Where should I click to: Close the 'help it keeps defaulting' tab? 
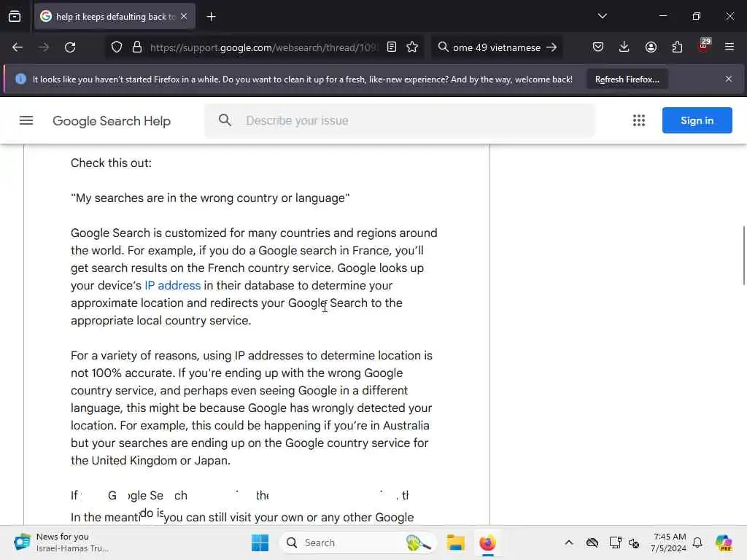tap(184, 17)
